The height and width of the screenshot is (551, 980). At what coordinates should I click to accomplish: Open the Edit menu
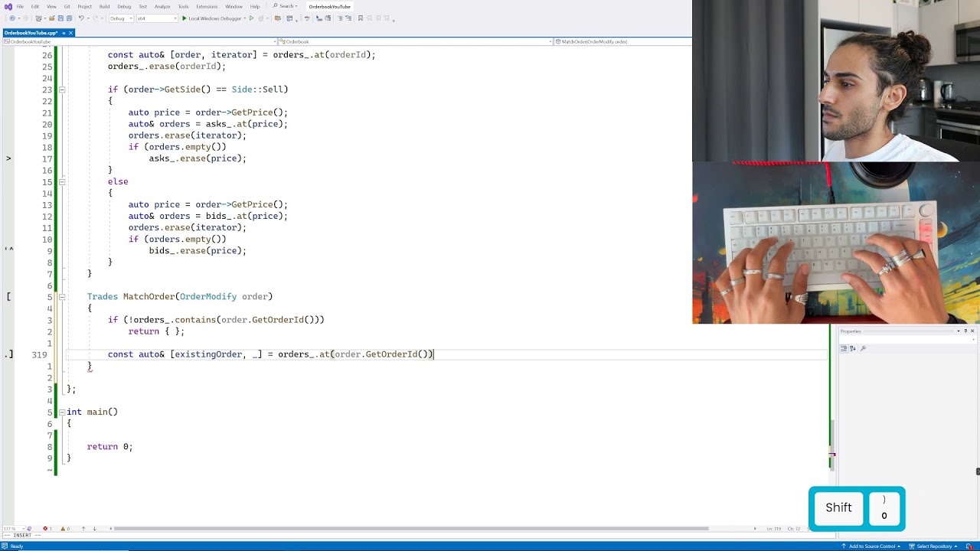click(x=35, y=6)
